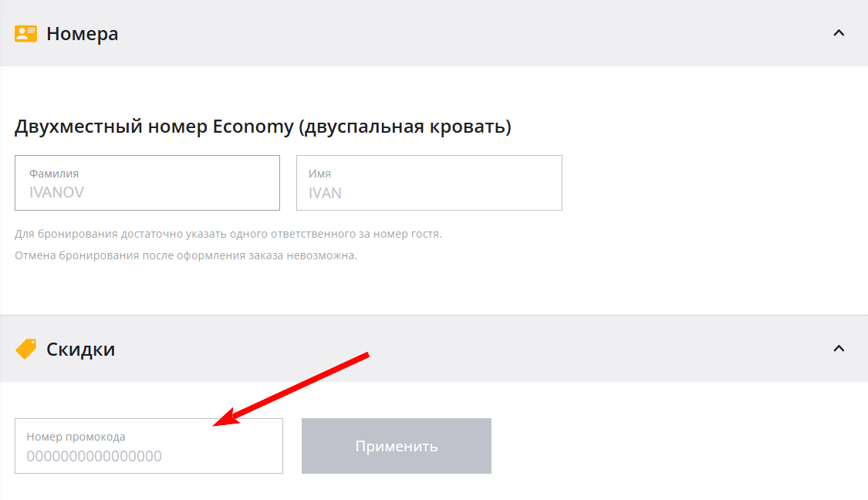Click the IVAN placeholder text

(325, 193)
